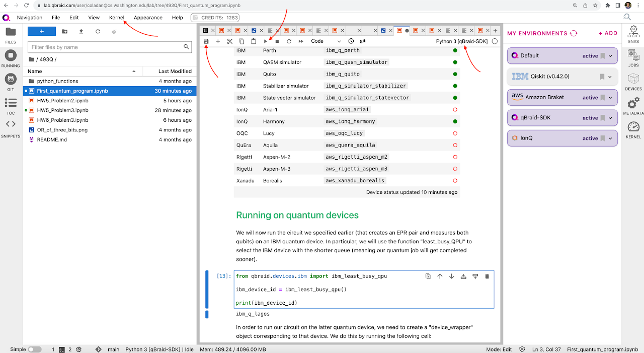Expand the Qiskit (v0.42.0) environment card
644x353 pixels.
tap(611, 77)
